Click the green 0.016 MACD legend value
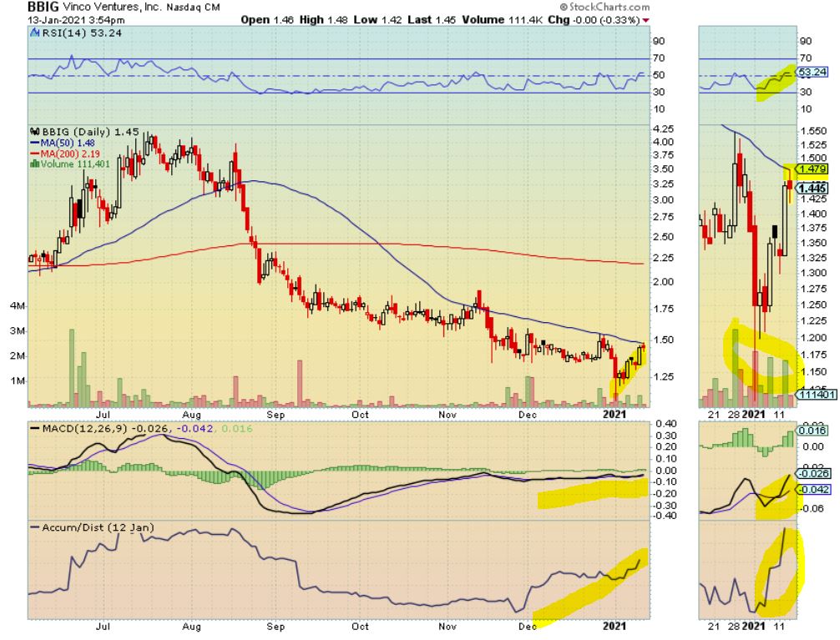 coord(237,429)
